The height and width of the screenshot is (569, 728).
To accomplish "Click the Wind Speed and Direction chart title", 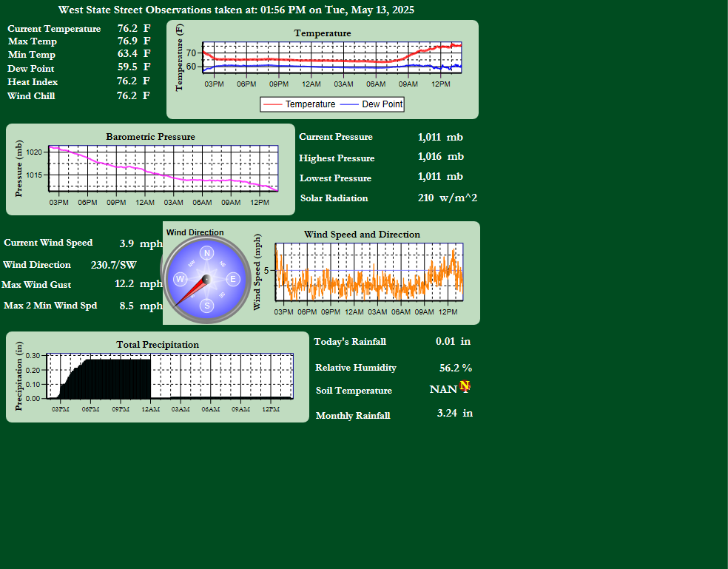I will pyautogui.click(x=362, y=234).
